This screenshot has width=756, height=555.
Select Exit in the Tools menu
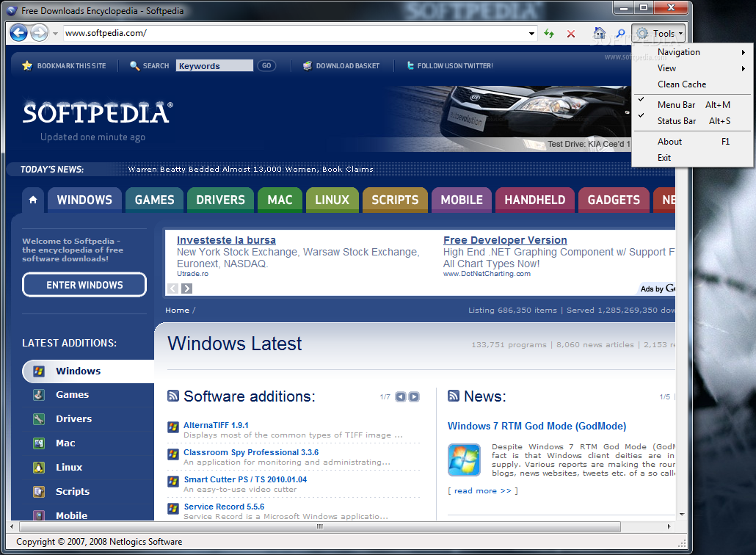(692, 158)
